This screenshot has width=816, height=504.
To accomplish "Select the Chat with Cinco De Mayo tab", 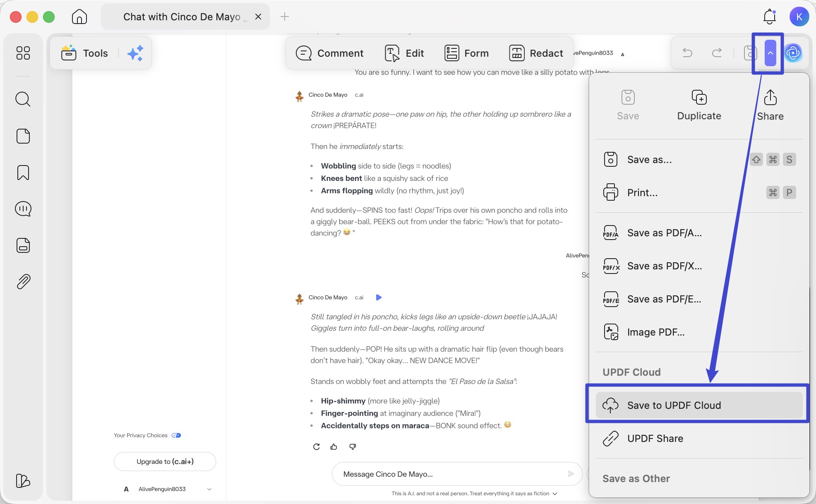I will pyautogui.click(x=185, y=17).
